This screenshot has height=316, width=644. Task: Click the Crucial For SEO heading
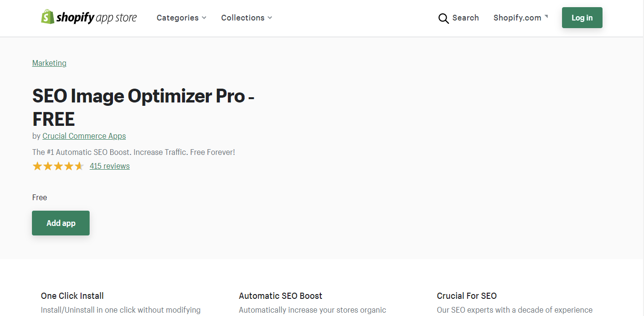[467, 296]
